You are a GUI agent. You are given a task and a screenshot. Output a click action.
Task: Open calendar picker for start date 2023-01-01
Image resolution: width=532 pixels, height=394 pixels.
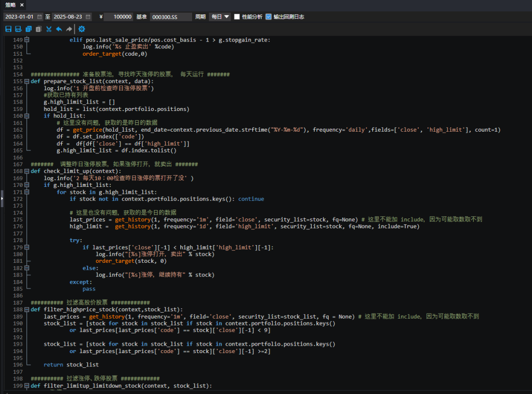[40, 17]
